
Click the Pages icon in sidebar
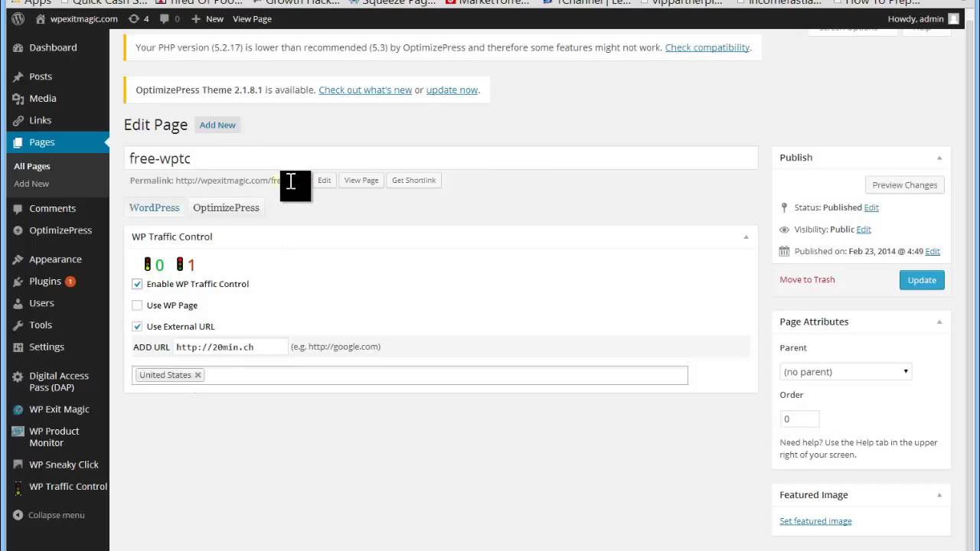(18, 142)
